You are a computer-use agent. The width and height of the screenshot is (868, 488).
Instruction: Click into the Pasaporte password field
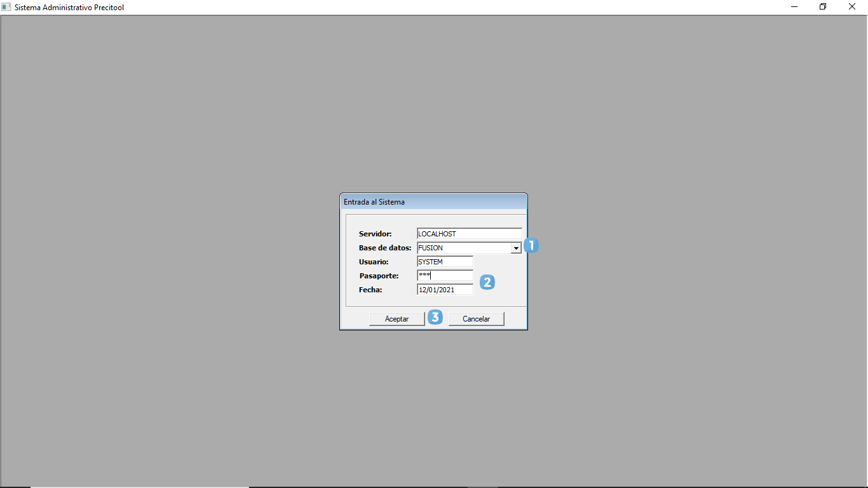(x=445, y=276)
